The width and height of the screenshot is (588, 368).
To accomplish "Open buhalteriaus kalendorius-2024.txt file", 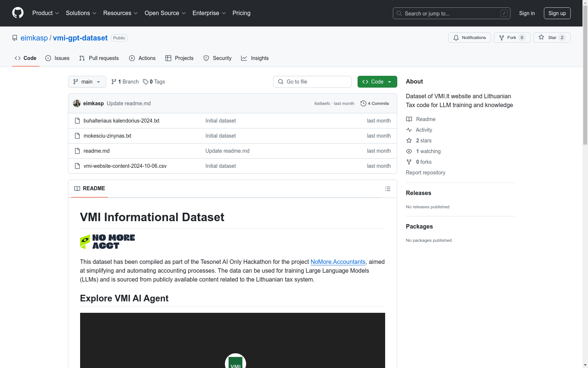I will 122,121.
